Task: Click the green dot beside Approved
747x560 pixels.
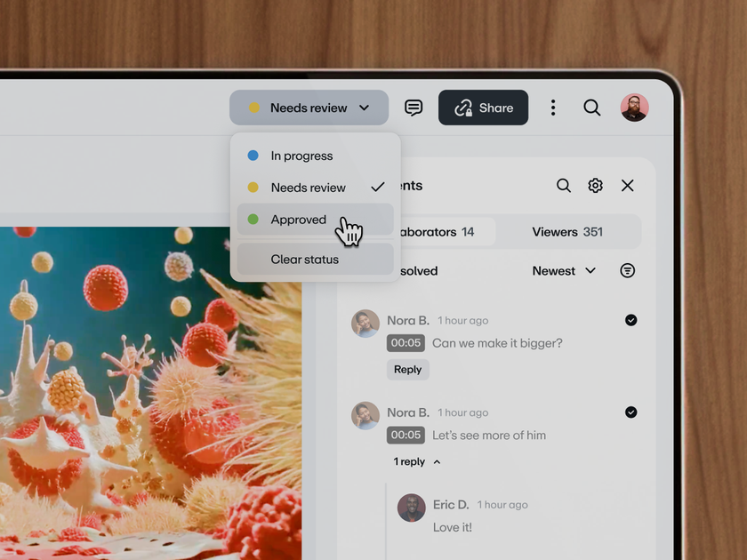Action: pos(253,220)
